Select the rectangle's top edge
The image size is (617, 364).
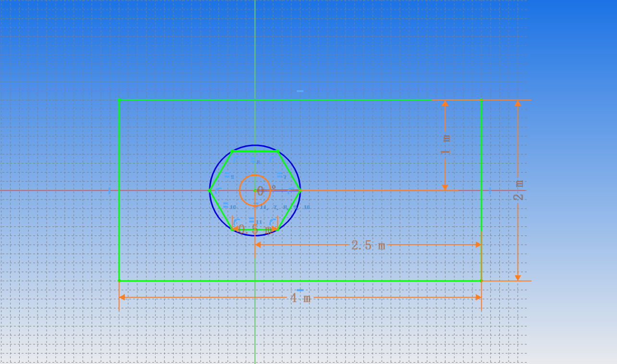pos(300,100)
